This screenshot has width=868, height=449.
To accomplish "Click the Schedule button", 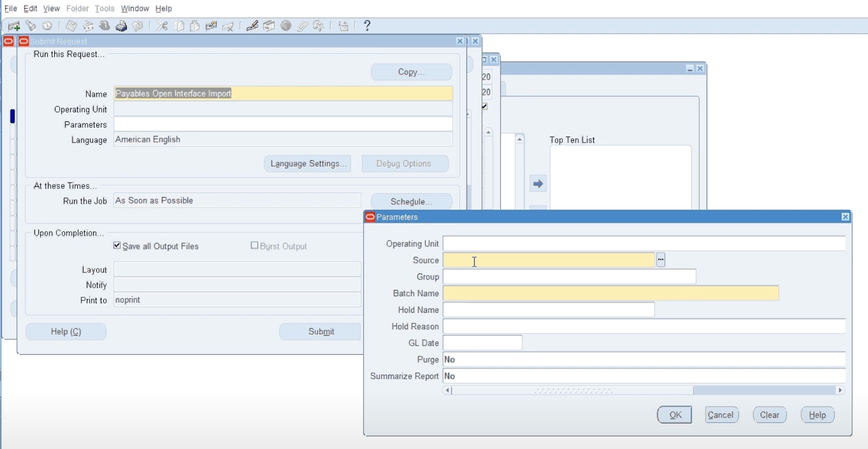I will coord(411,202).
